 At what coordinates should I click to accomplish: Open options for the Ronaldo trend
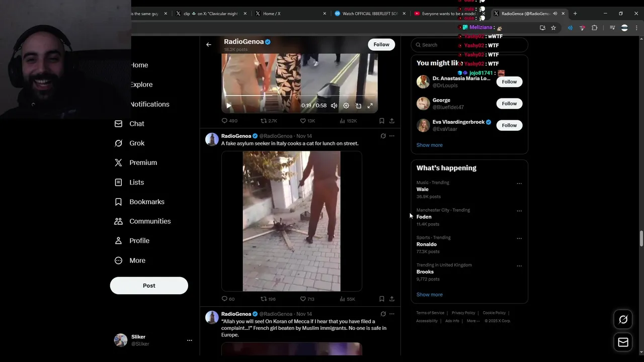(x=519, y=238)
